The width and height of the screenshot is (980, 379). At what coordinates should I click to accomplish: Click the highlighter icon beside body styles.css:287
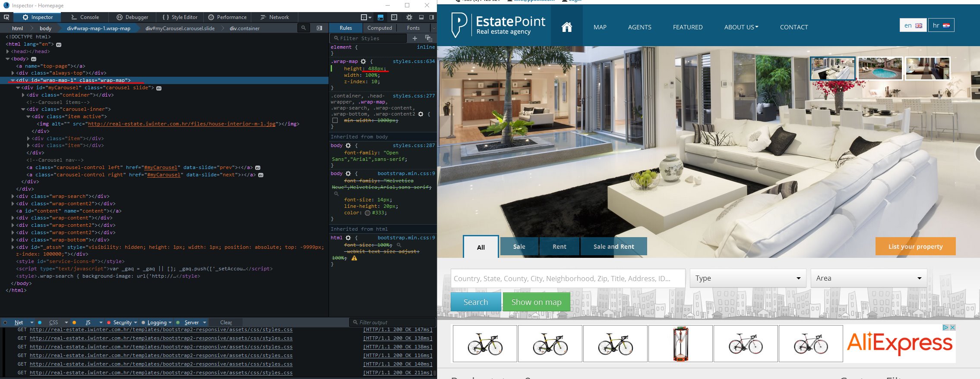click(348, 146)
